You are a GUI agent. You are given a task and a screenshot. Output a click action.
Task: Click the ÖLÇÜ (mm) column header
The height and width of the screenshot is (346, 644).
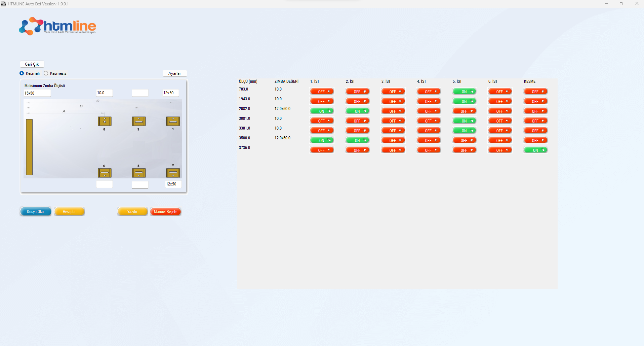248,81
